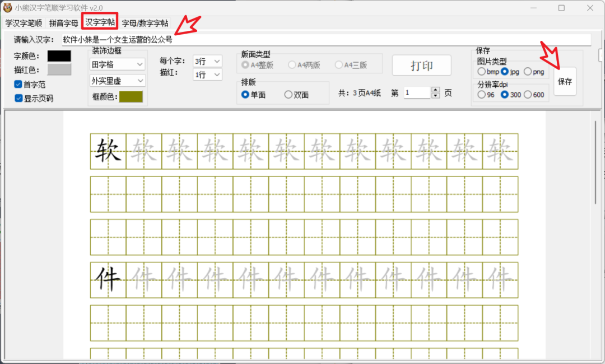Image resolution: width=605 pixels, height=364 pixels.
Task: Open the 田字格 border style dropdown
Action: pyautogui.click(x=118, y=64)
